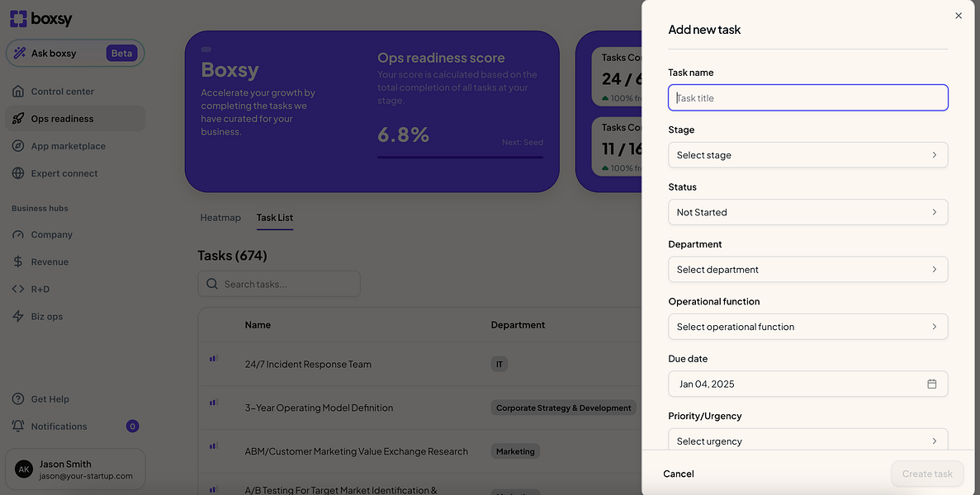Screen dimensions: 980x495
Task: Click the Department column header
Action: pos(518,324)
